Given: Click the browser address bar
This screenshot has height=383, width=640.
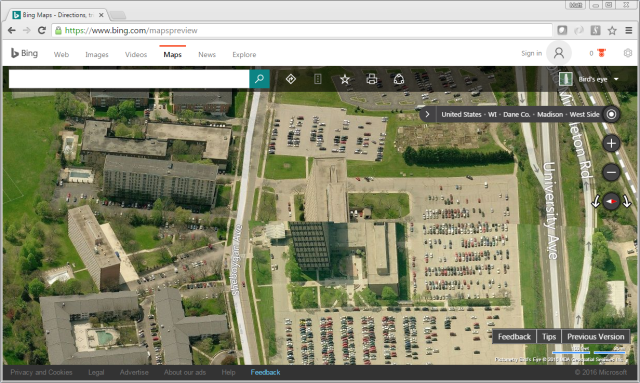Looking at the screenshot, I should (x=302, y=30).
